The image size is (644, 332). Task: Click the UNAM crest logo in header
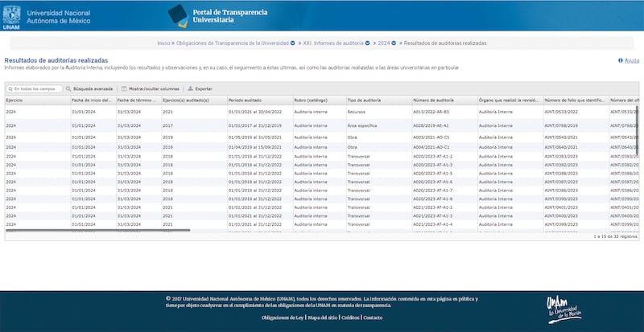(13, 17)
